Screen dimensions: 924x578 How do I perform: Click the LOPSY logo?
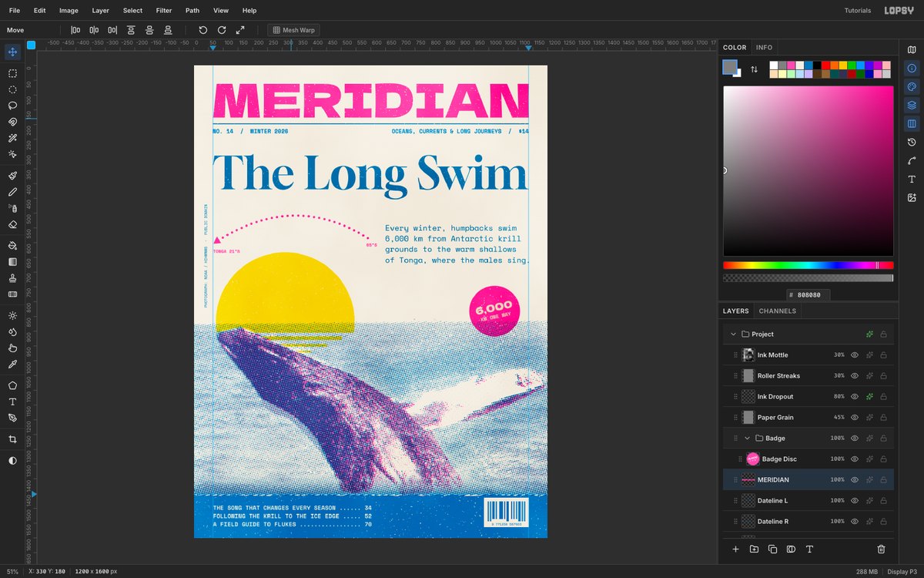point(899,11)
